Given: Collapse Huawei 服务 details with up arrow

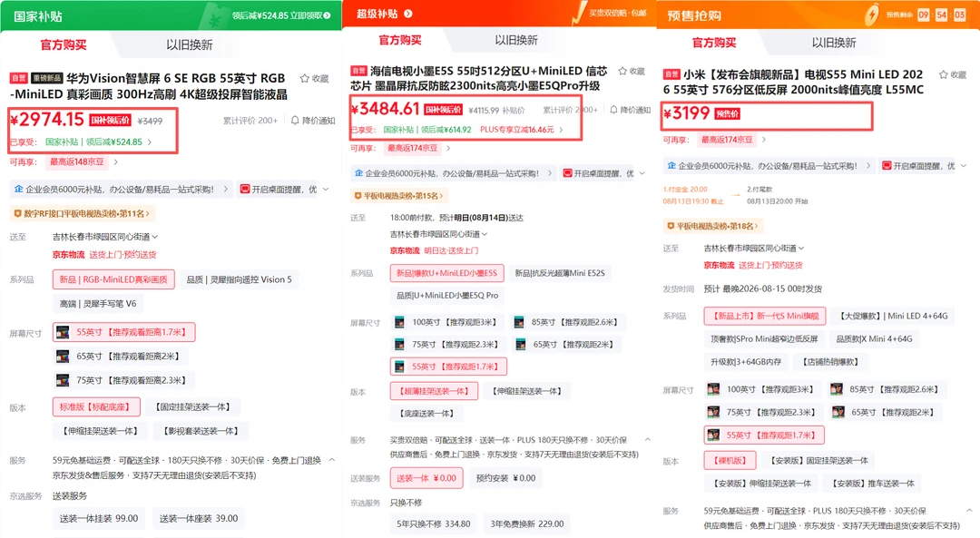Looking at the screenshot, I should tap(332, 460).
